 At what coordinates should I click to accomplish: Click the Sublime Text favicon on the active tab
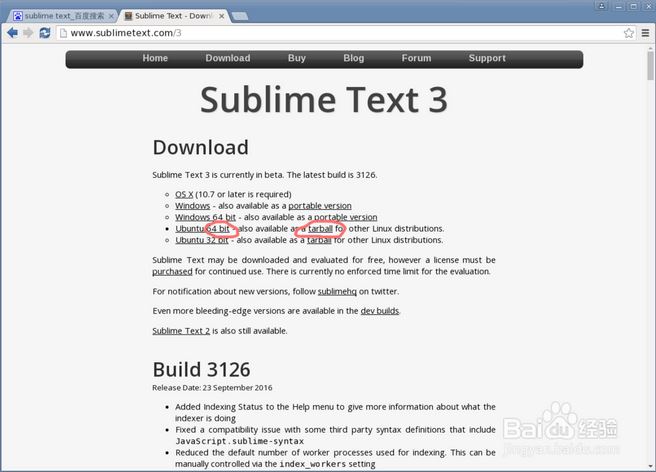pos(128,16)
